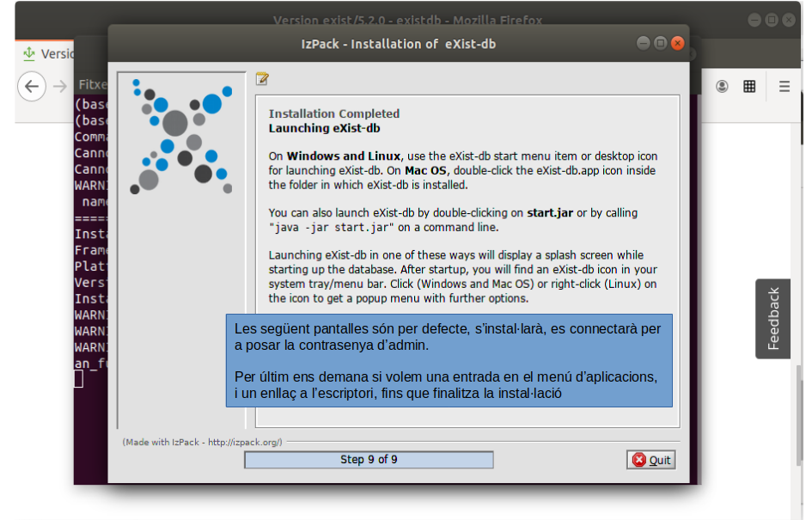
Task: Open the Fitxer menu in terminal window
Action: (x=93, y=84)
